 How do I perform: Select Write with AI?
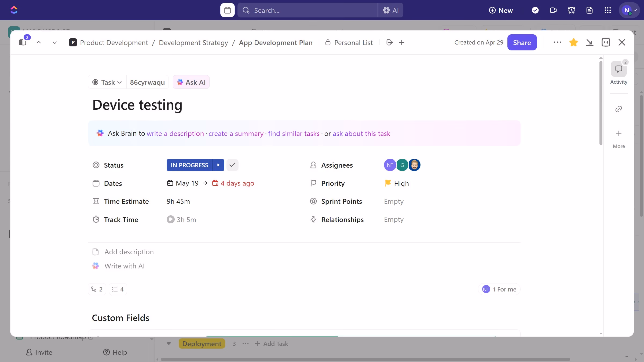pos(125,266)
